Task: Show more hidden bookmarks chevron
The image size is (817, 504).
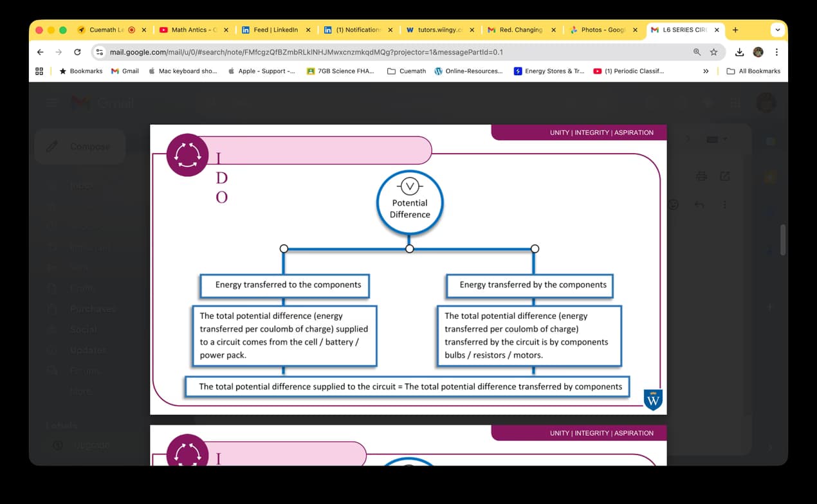Action: tap(706, 71)
